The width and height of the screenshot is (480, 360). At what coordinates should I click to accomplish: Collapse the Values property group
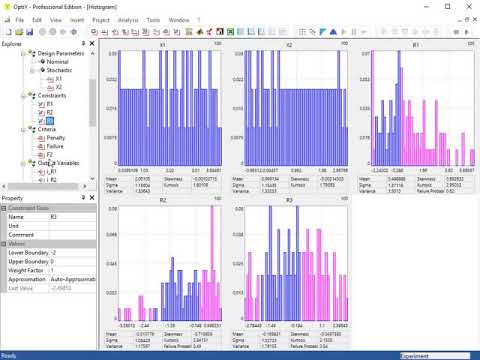click(4, 244)
